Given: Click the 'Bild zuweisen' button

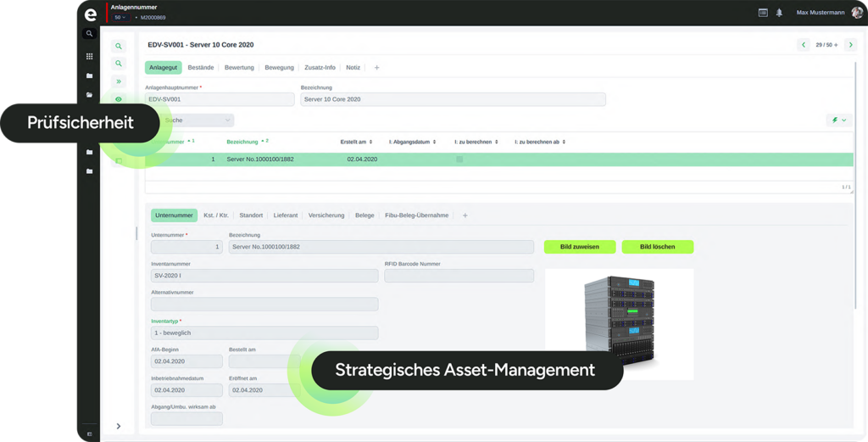Looking at the screenshot, I should pyautogui.click(x=579, y=247).
